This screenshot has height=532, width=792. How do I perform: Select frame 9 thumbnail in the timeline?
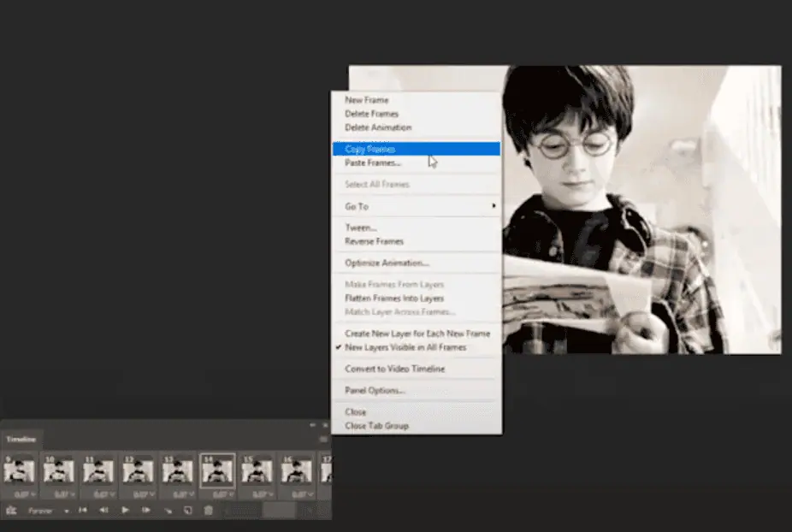[x=19, y=471]
